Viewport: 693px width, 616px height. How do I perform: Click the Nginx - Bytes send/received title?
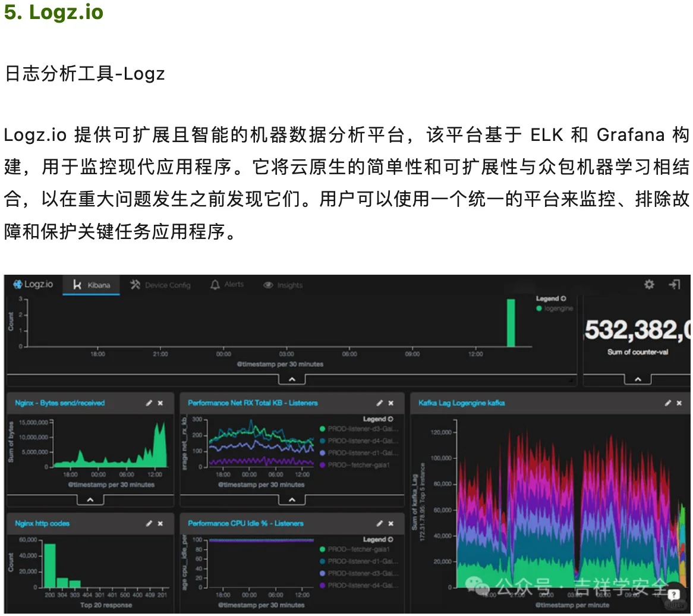(x=59, y=403)
